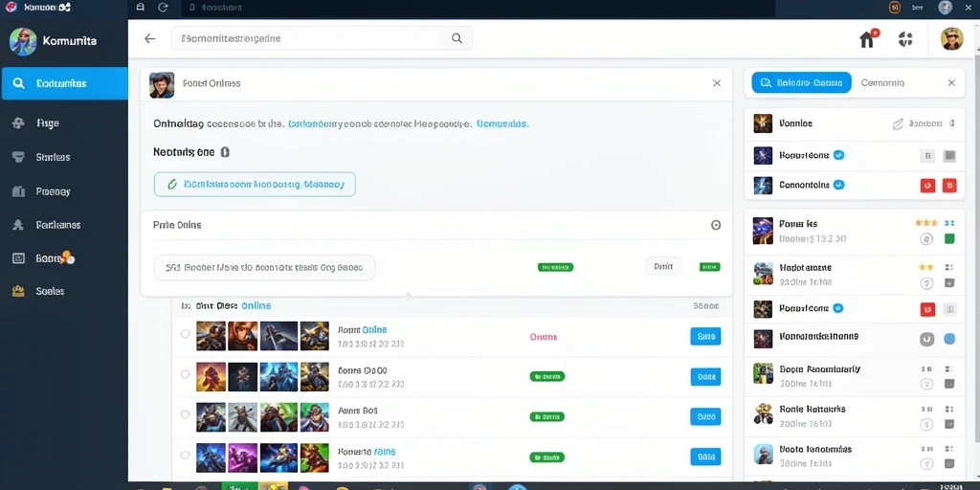
Task: Select the radio button in the first game row
Action: (185, 334)
